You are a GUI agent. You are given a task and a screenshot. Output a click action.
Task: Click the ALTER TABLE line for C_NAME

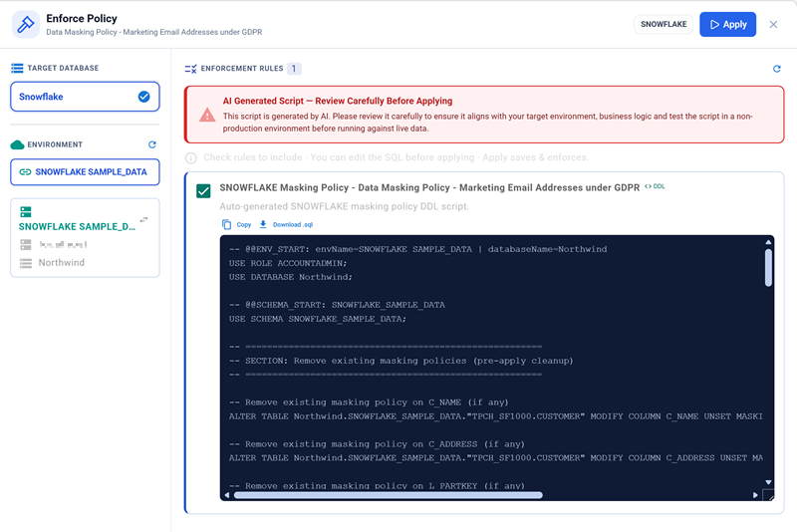coord(495,416)
